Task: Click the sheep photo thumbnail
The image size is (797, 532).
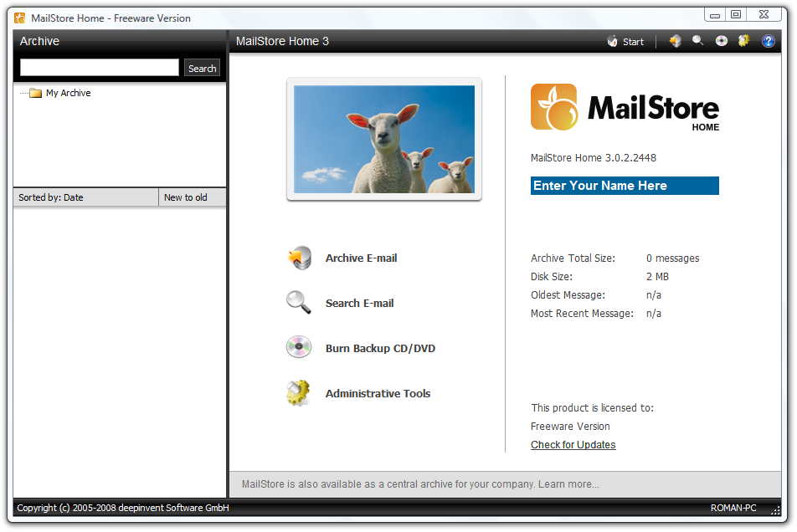Action: click(384, 139)
